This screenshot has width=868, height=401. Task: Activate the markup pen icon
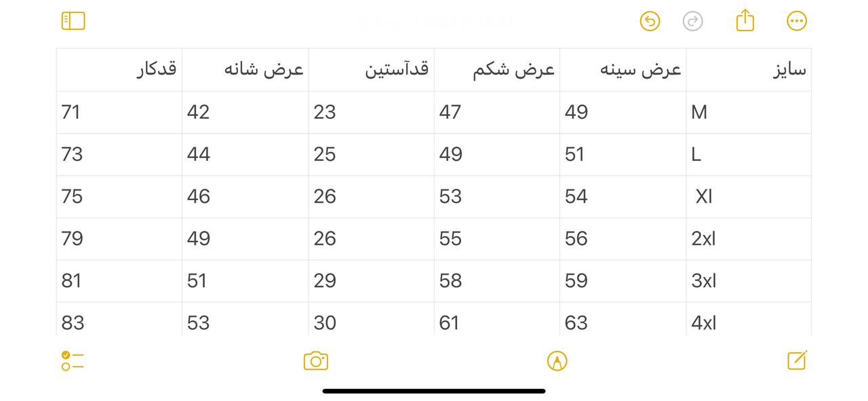[x=557, y=360]
